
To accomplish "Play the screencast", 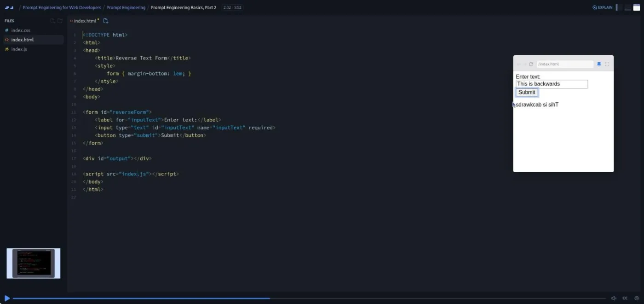I will 7,298.
